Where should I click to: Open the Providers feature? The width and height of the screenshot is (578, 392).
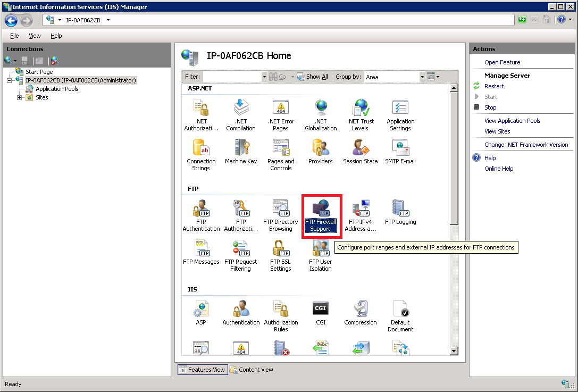(321, 152)
